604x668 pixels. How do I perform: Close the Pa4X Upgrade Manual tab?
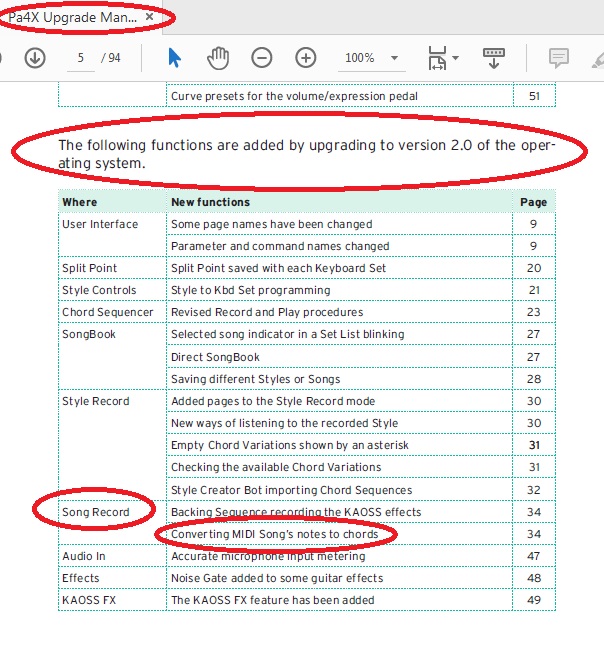[x=150, y=17]
